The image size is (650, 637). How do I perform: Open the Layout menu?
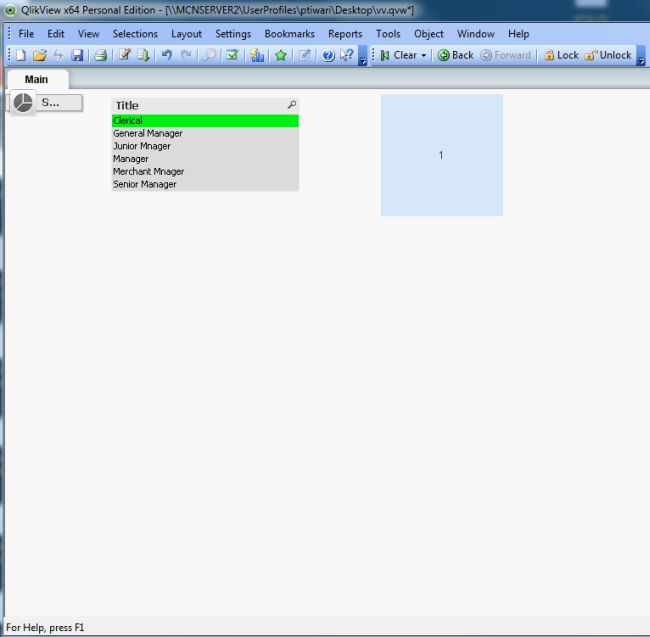pyautogui.click(x=186, y=34)
